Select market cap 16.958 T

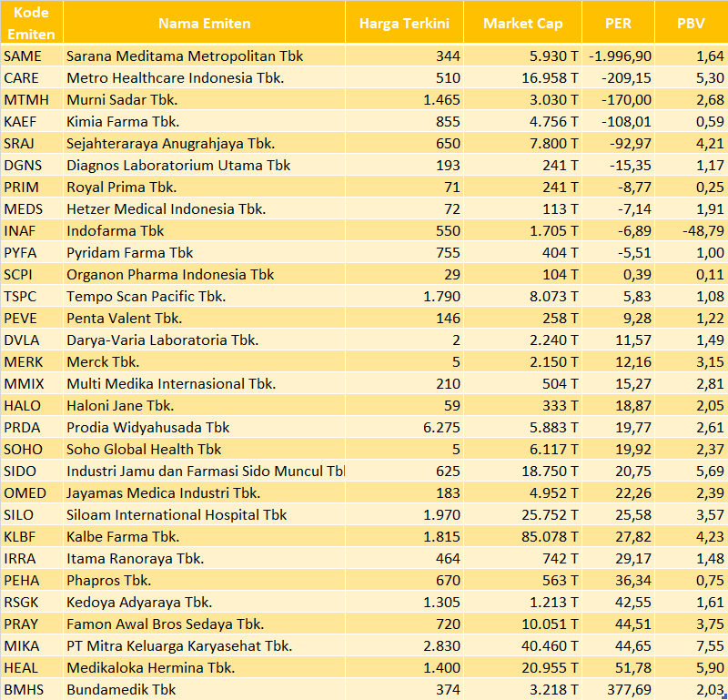(x=551, y=78)
